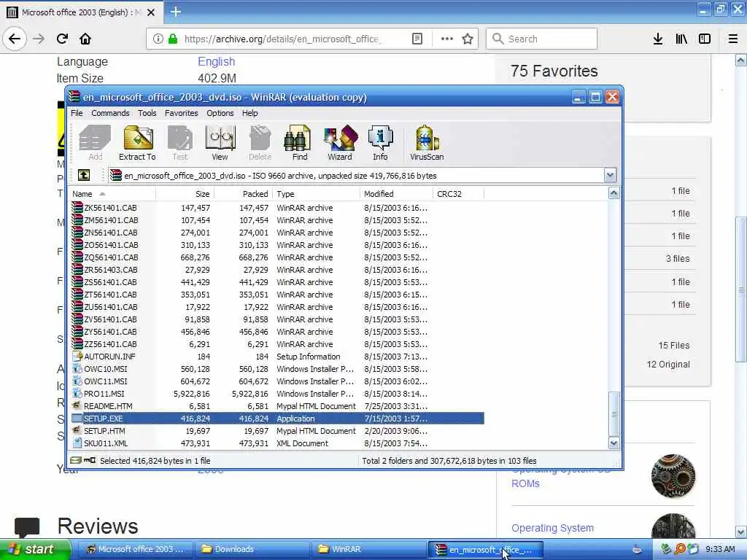Switch to the Downloads taskbar window
This screenshot has width=747, height=560.
pos(252,549)
